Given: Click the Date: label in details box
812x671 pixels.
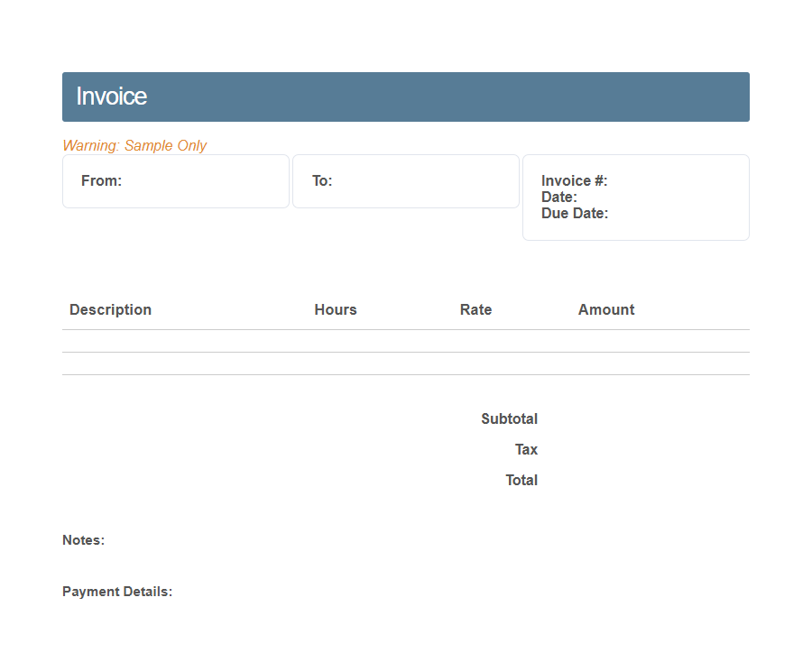Looking at the screenshot, I should pyautogui.click(x=558, y=197).
